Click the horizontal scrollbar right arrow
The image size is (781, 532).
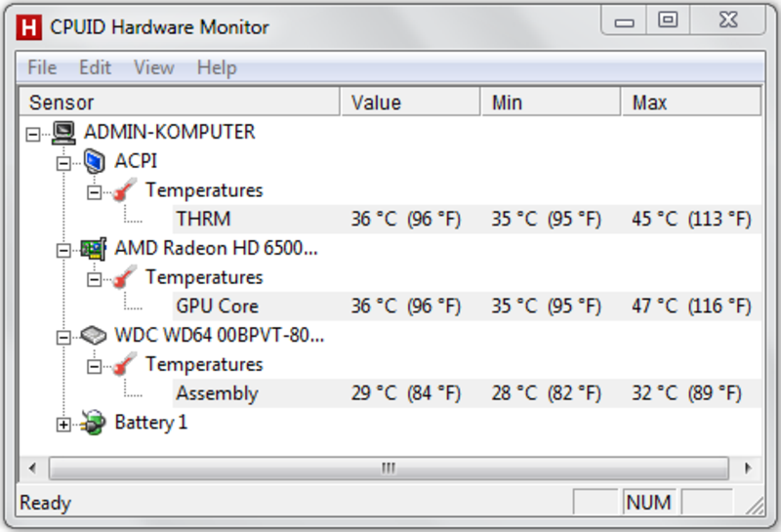[747, 469]
